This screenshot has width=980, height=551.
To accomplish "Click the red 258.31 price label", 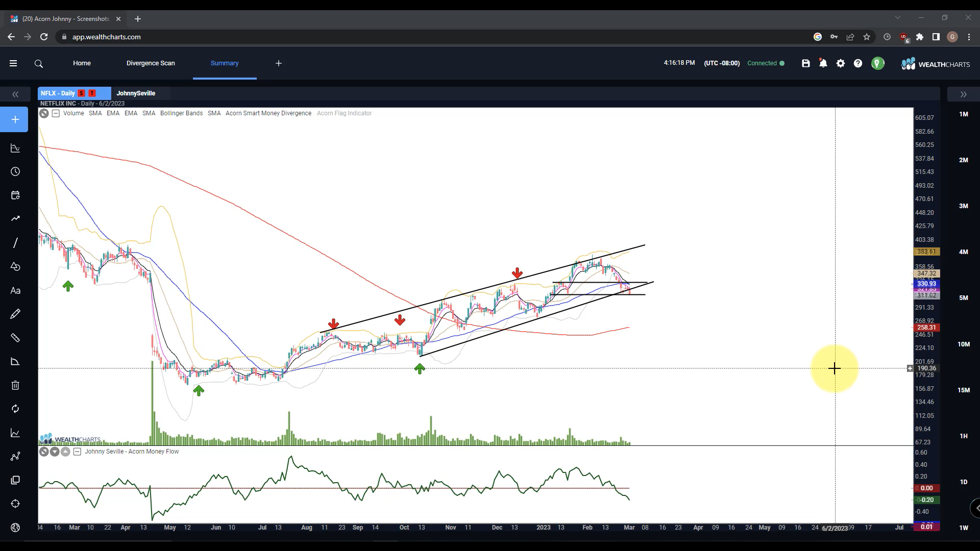I will (x=926, y=328).
